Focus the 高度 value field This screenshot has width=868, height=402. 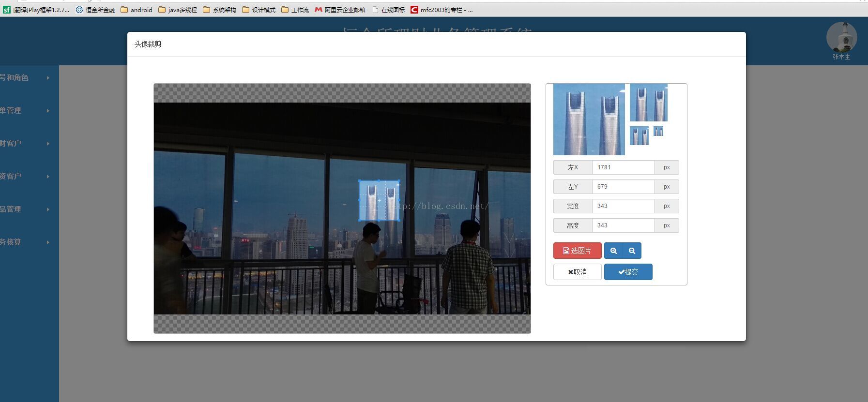624,225
